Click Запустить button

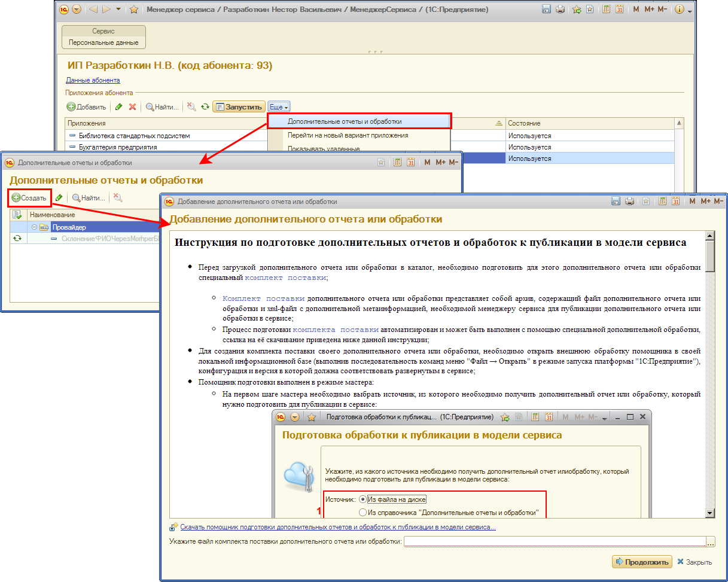[x=239, y=107]
